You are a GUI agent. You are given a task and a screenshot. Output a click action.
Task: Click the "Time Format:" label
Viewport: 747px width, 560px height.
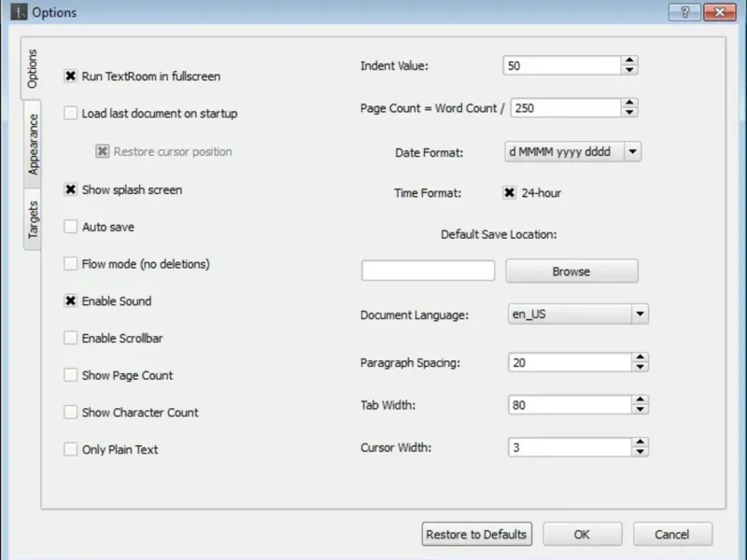pyautogui.click(x=428, y=193)
